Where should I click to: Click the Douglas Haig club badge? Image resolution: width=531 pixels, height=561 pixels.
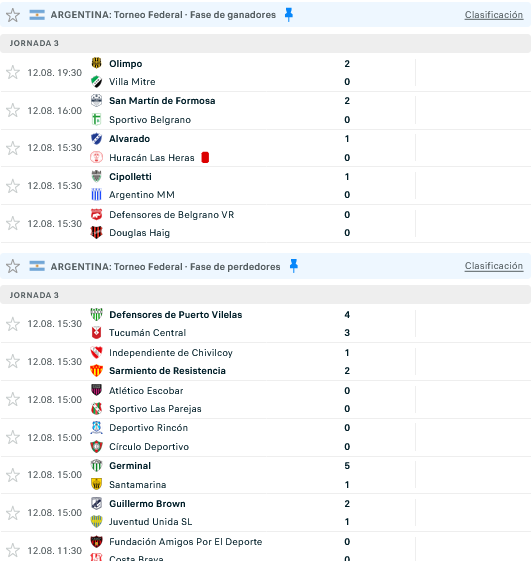pos(97,233)
